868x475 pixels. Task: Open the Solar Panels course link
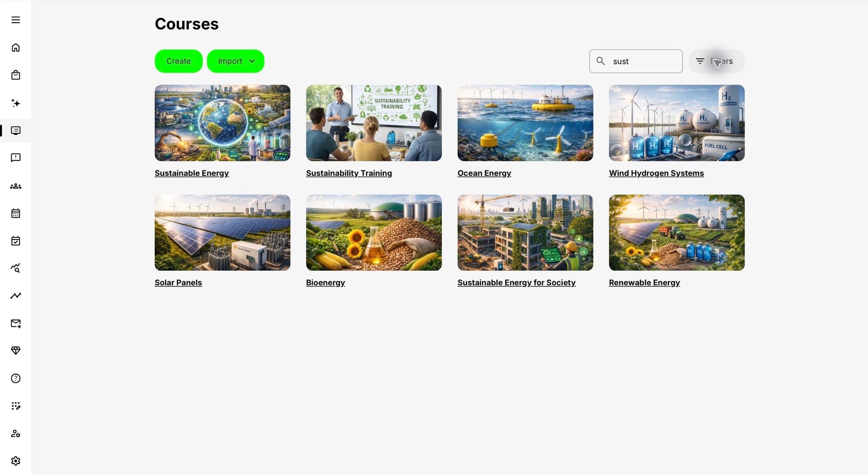coord(178,282)
